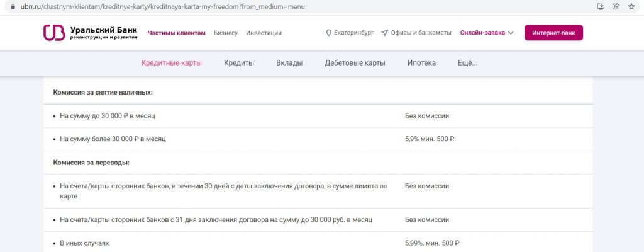Click the install app icon in address bar
This screenshot has height=252, width=644.
600,6
